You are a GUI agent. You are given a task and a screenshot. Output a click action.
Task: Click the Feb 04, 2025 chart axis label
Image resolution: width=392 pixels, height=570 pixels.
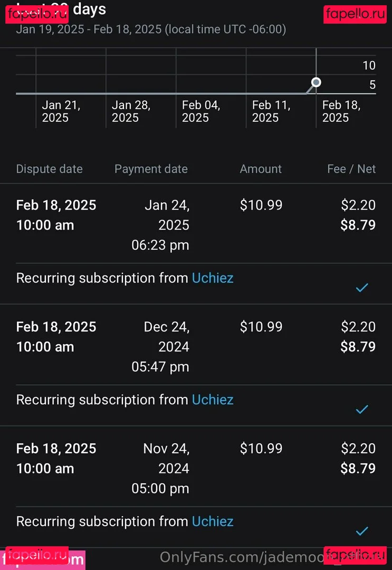point(201,111)
